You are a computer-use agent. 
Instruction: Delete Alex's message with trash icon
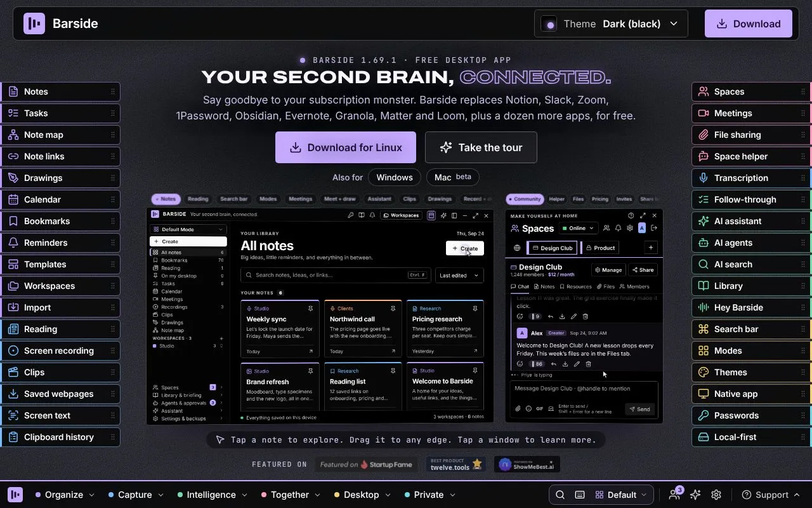pyautogui.click(x=588, y=364)
